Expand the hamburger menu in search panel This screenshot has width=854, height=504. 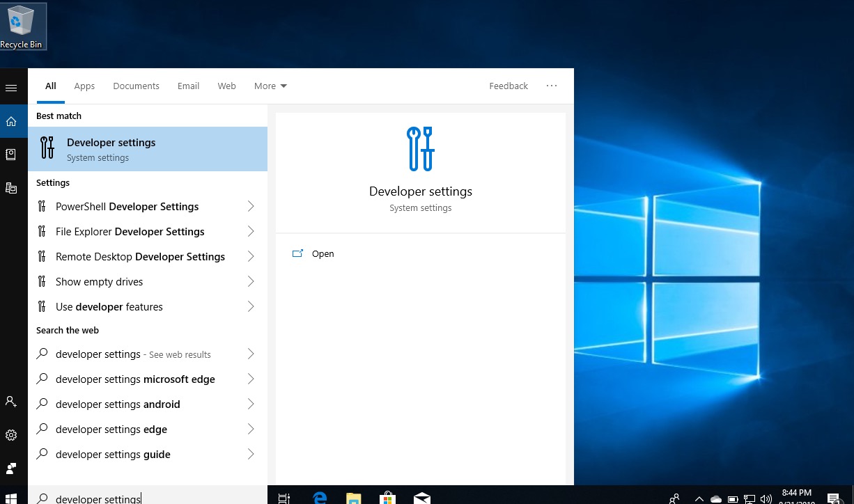11,88
